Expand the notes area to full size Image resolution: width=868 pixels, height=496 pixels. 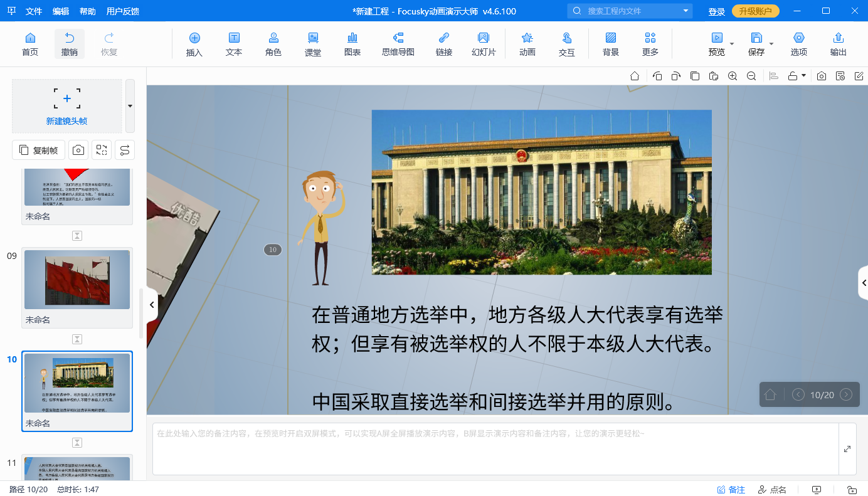847,449
